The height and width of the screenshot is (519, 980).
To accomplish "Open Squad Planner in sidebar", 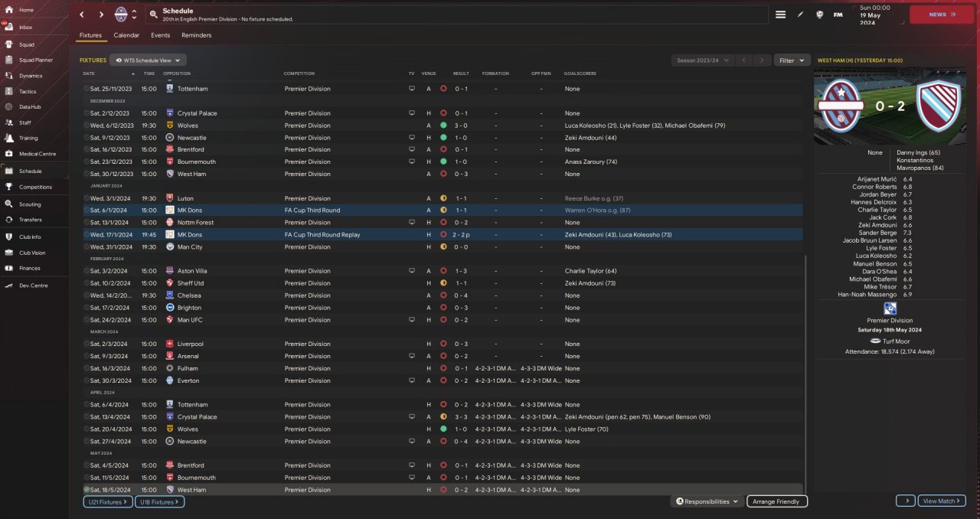I will tap(35, 60).
